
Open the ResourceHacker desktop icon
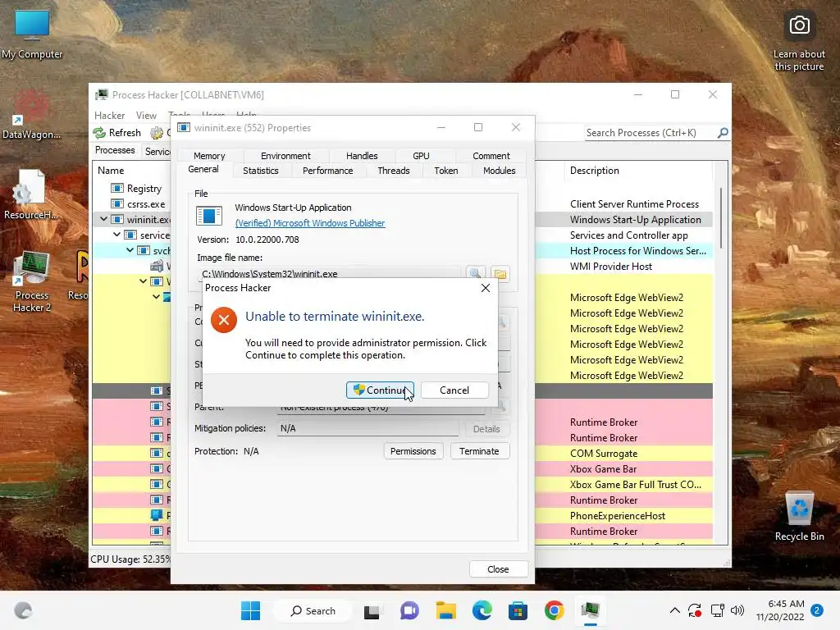(x=31, y=194)
